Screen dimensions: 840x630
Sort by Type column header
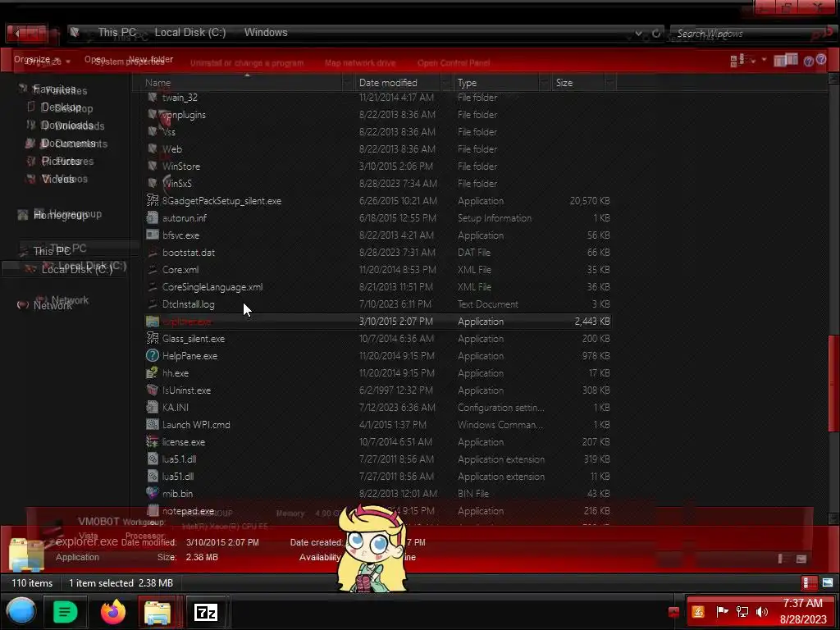pos(467,83)
